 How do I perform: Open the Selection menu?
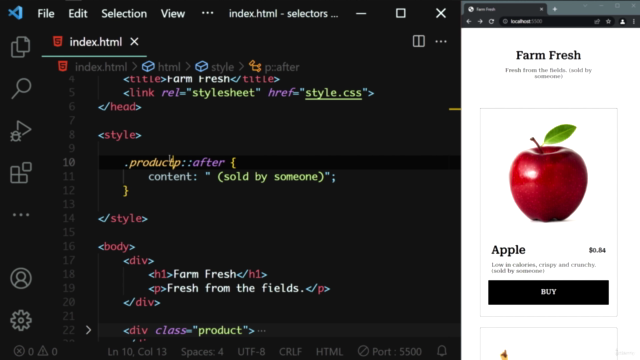[x=124, y=13]
